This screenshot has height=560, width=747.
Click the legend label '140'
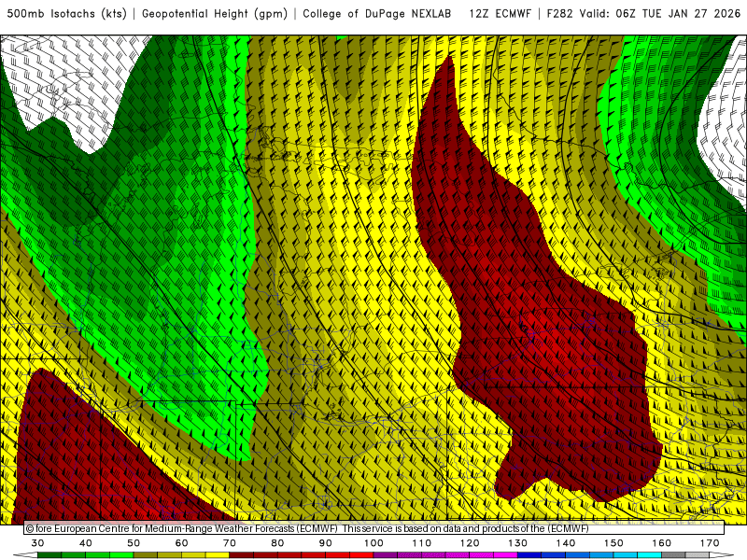[x=566, y=543]
